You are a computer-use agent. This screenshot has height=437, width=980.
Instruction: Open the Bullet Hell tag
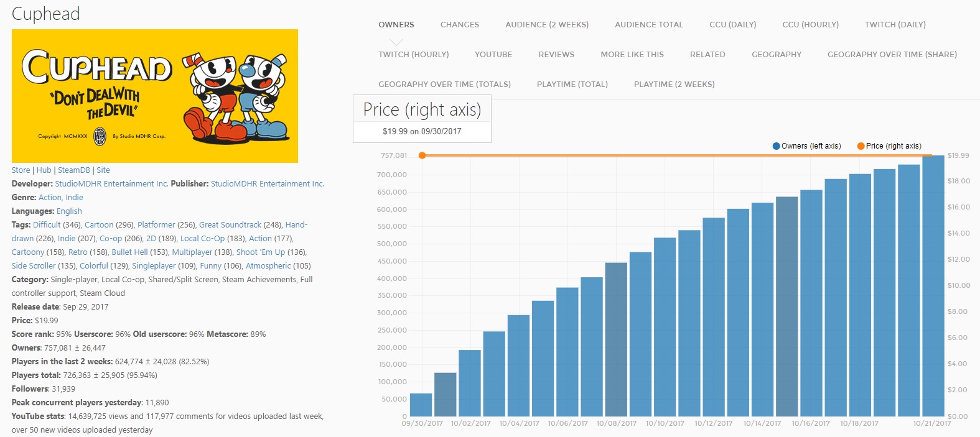(x=129, y=252)
